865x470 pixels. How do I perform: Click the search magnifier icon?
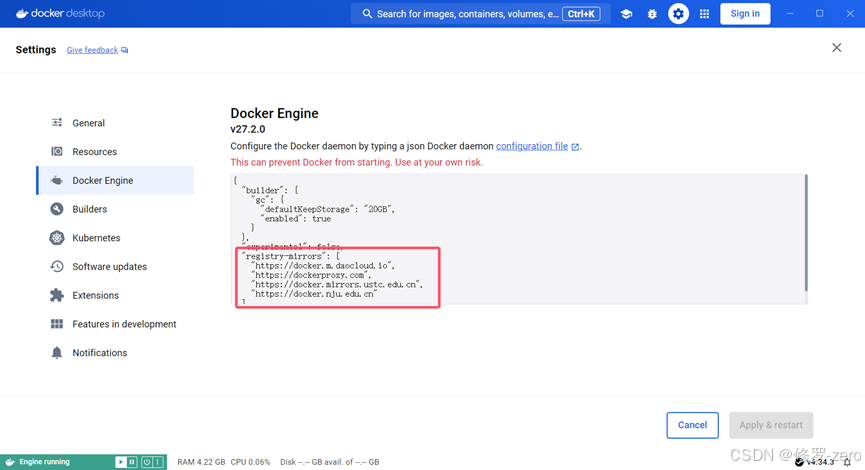(367, 14)
